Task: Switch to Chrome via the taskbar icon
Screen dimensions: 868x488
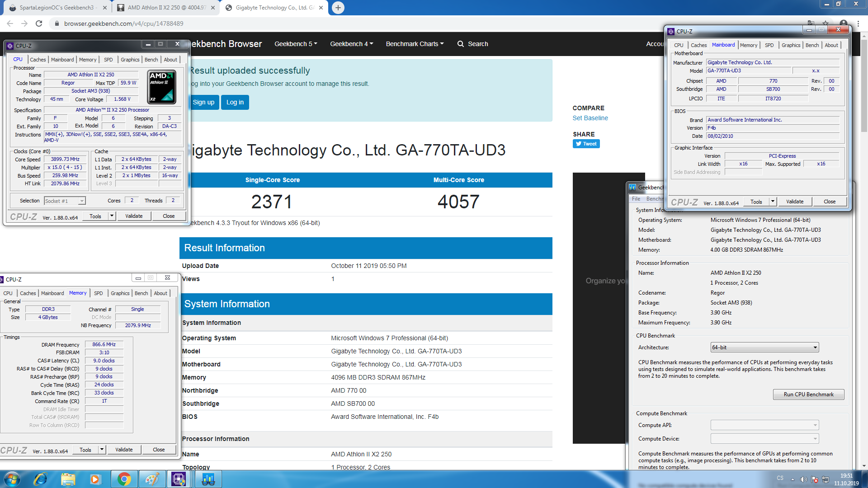Action: pyautogui.click(x=124, y=479)
